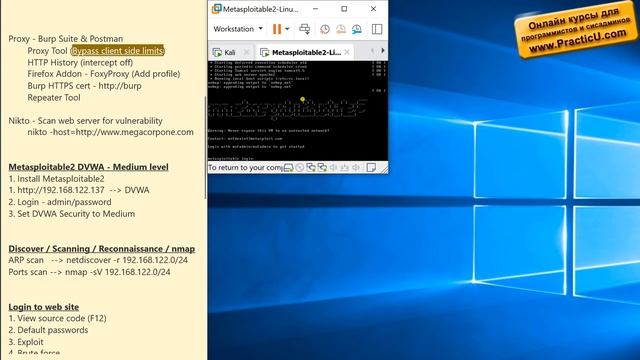Click '1. View source code (F12)' line

57,318
